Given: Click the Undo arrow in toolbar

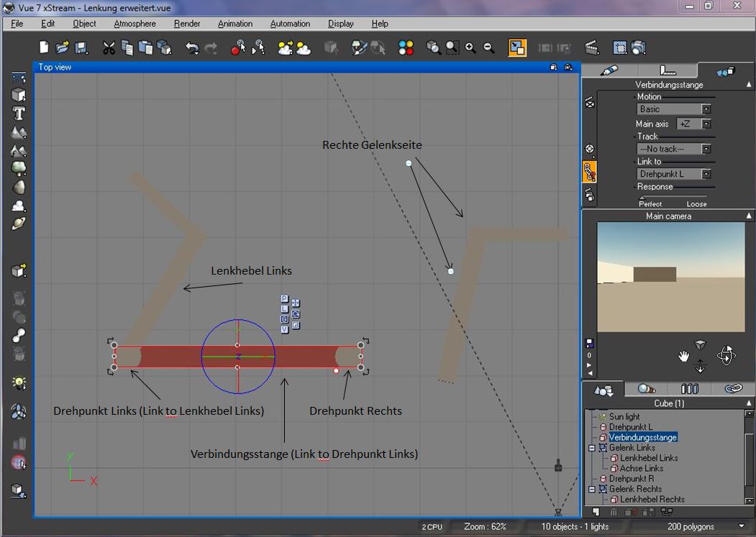Looking at the screenshot, I should coord(192,48).
